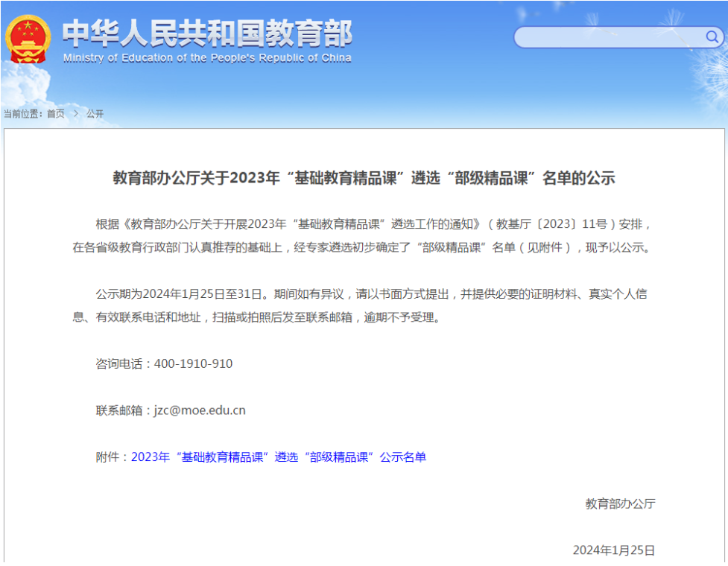Click the bold article title heading
728x566 pixels.
(364, 179)
